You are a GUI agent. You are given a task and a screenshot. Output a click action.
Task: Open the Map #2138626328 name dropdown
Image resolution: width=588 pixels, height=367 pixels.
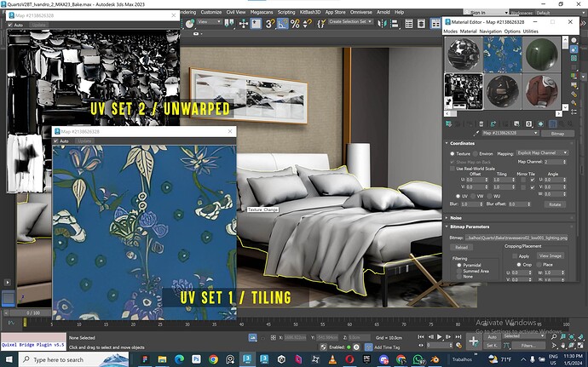510,133
